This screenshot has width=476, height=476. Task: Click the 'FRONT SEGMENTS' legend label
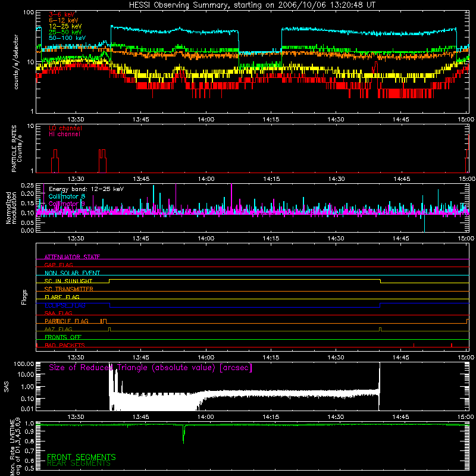[x=82, y=457]
